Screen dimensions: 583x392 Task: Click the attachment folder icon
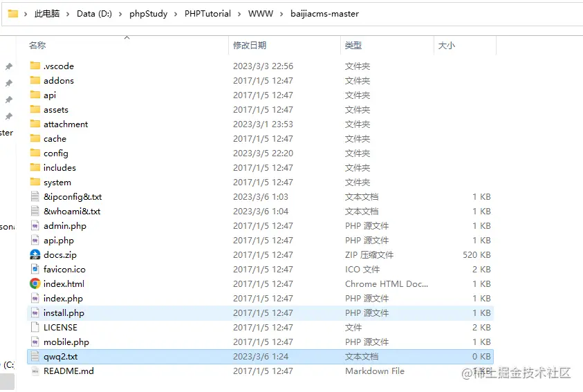click(x=35, y=124)
